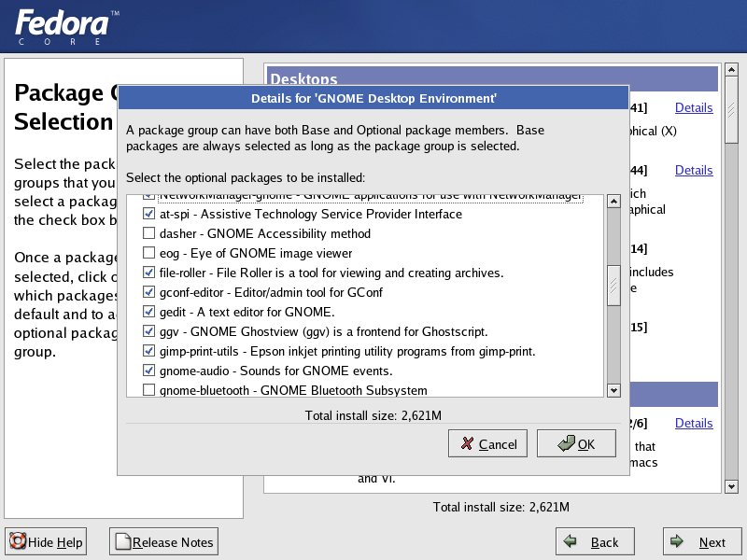Open the first Details link under Desktops
The image size is (747, 560).
pos(694,107)
